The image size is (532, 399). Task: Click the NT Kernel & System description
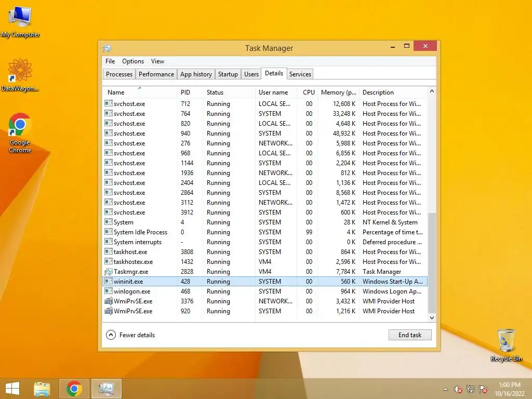390,222
